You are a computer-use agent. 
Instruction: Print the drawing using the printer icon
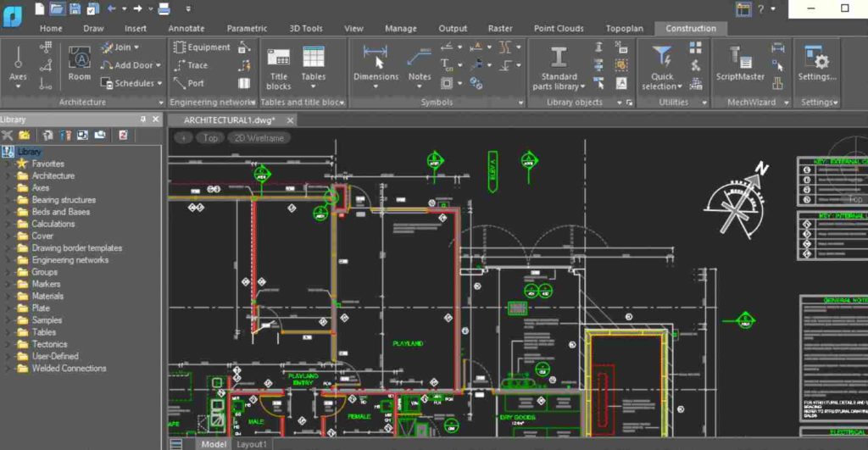click(x=164, y=8)
